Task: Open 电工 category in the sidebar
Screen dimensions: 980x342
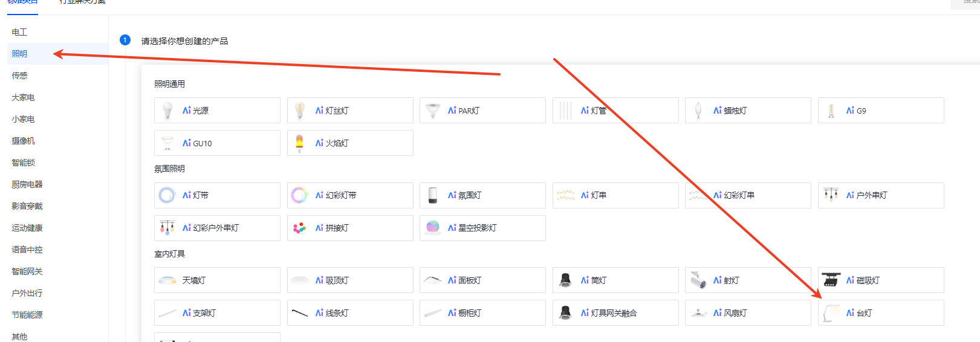Action: (x=20, y=32)
